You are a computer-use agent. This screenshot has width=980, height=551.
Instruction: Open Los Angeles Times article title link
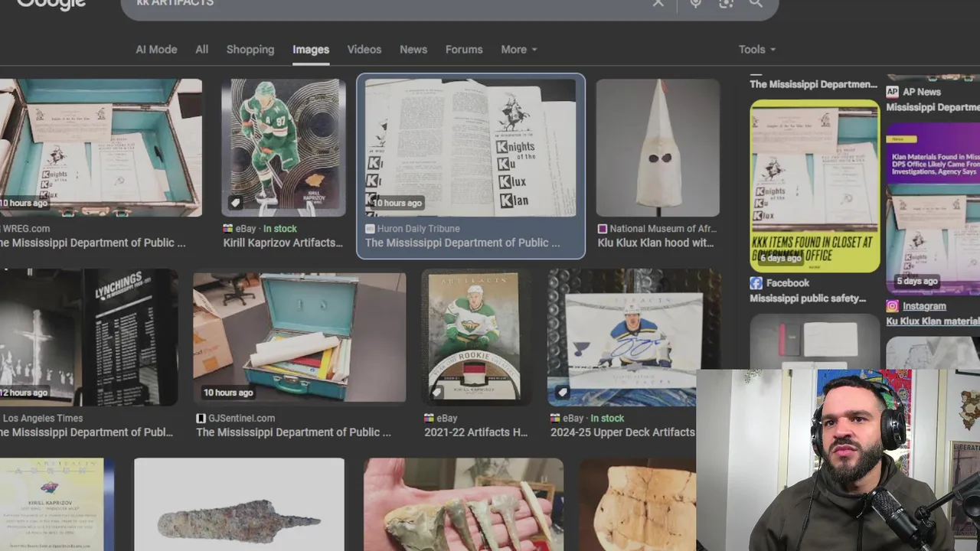(87, 432)
